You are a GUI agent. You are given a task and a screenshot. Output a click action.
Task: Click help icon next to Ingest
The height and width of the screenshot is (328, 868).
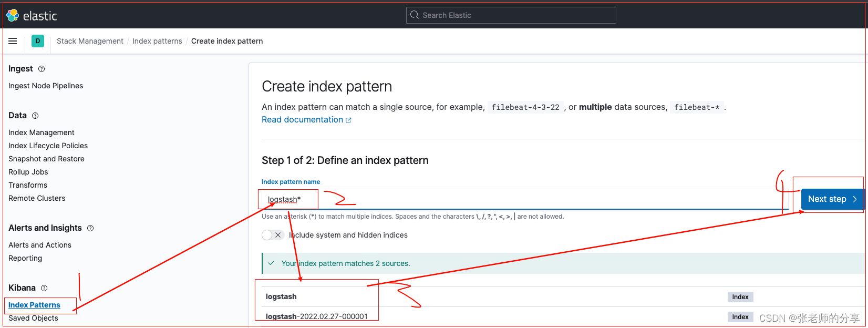point(42,69)
